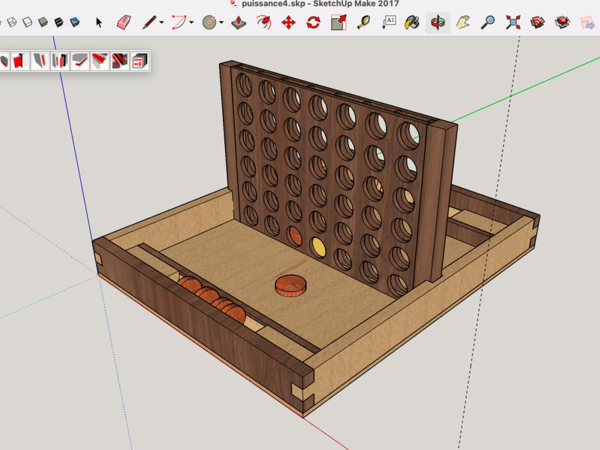Open the Circle shape tool dropdown arrow
600x450 pixels.
[223, 22]
